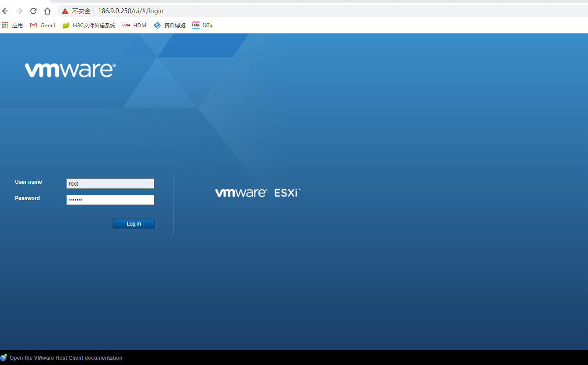This screenshot has width=588, height=365.
Task: Click the User name label
Action: pos(29,182)
